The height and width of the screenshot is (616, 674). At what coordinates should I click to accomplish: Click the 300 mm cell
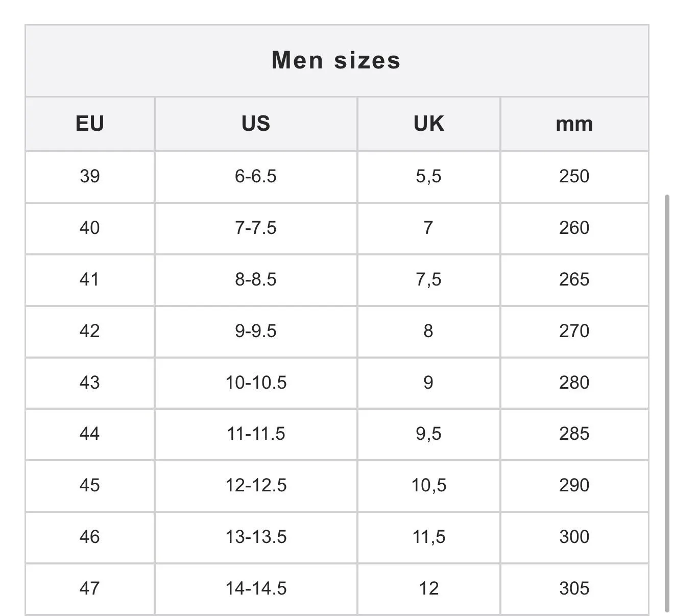click(x=574, y=537)
